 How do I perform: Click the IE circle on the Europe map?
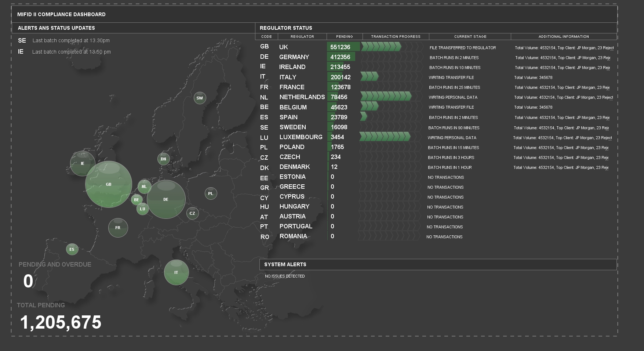pyautogui.click(x=82, y=163)
